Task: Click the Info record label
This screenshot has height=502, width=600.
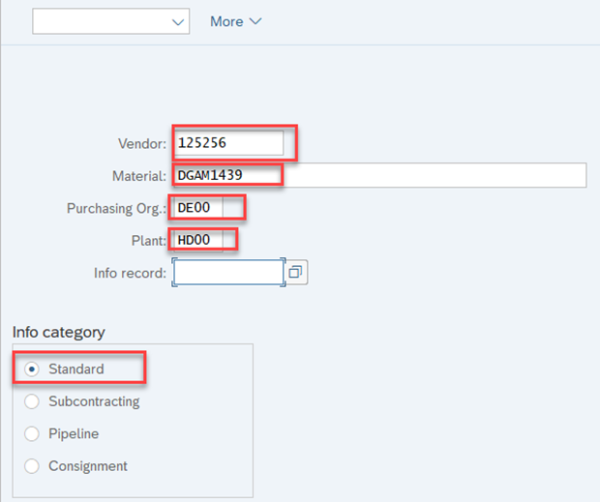Action: click(x=130, y=272)
